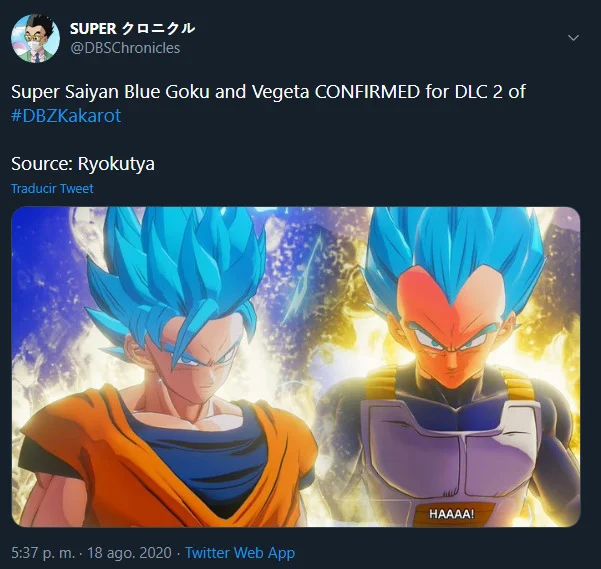Click the 18 ago. 2020 date
601x569 pixels.
point(129,553)
